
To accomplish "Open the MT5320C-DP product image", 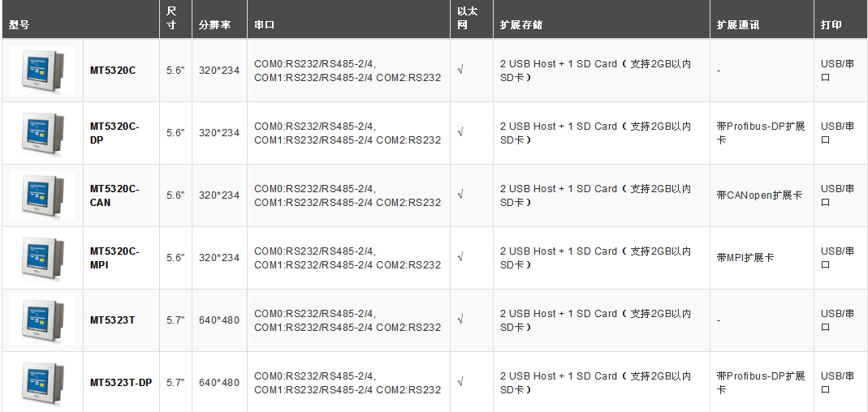I will point(42,133).
